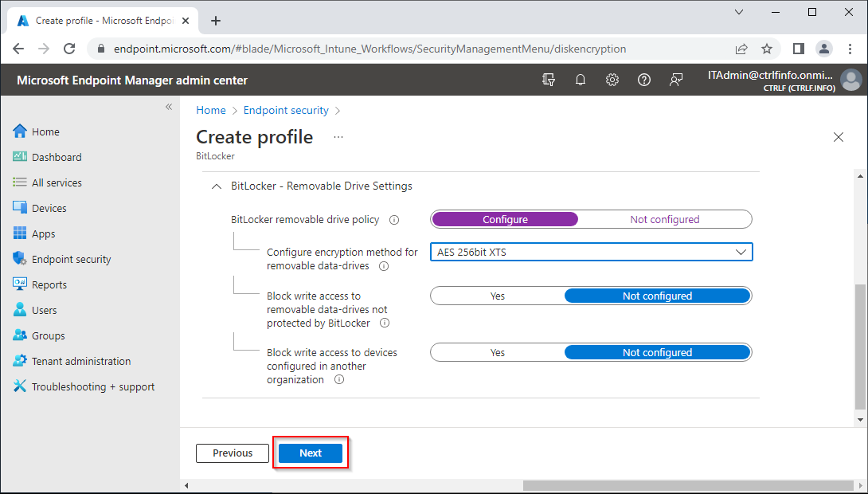Click the notifications bell icon
868x494 pixels.
coord(581,80)
